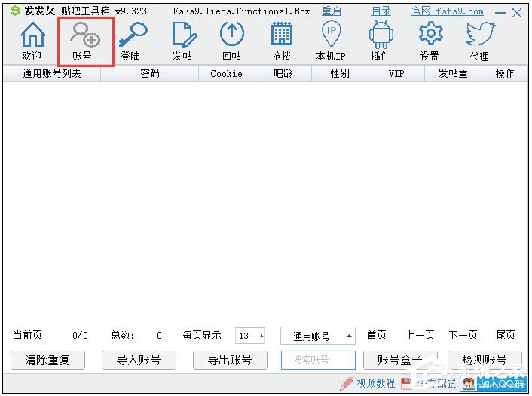Screen dimensions: 532x396
Task: Click the 重启 restart link
Action: click(x=332, y=11)
